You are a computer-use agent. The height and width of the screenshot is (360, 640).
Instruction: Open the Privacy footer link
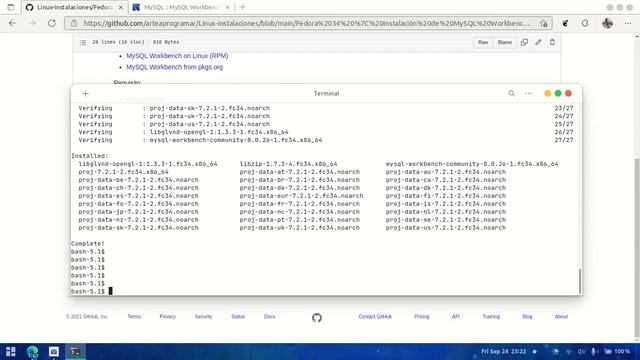[167, 316]
